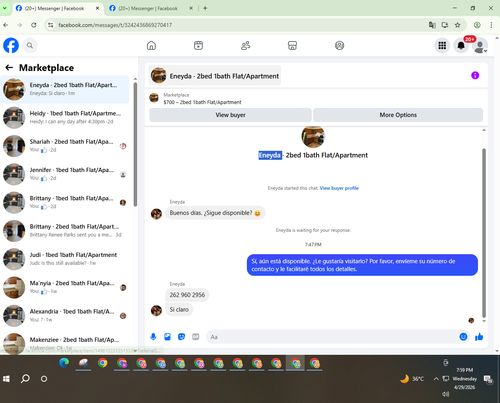500x403 pixels.
Task: Open taskbar search
Action: (25, 379)
